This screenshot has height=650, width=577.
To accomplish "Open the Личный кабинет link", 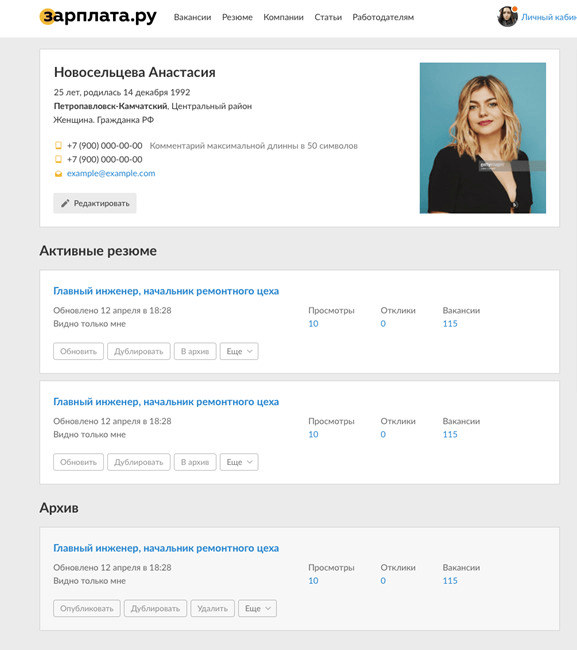I will pyautogui.click(x=549, y=17).
